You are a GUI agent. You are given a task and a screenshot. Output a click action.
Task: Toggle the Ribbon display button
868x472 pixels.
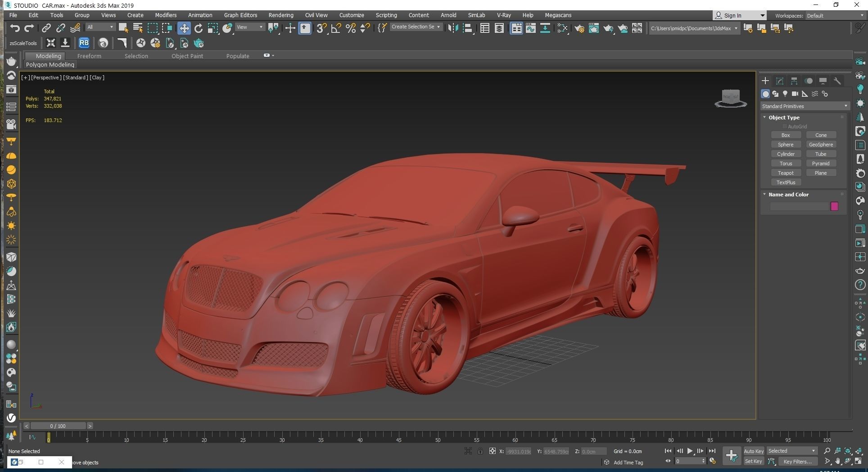click(x=516, y=28)
